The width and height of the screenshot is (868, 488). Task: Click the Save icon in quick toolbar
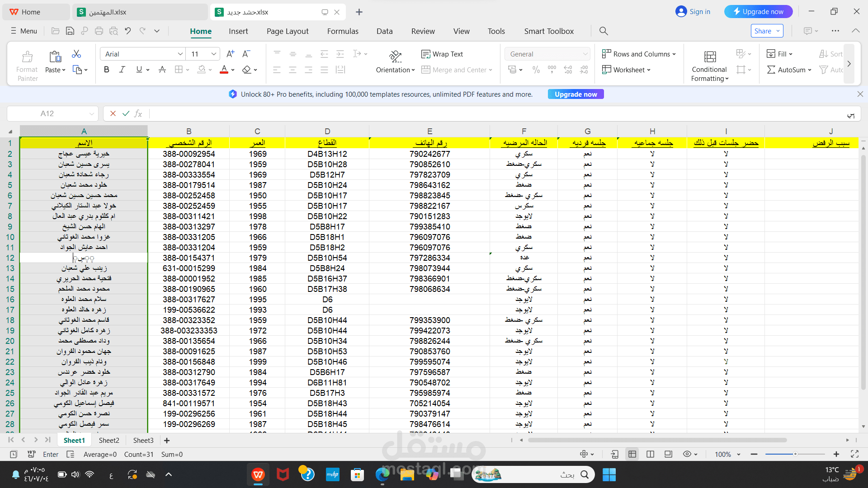(70, 31)
